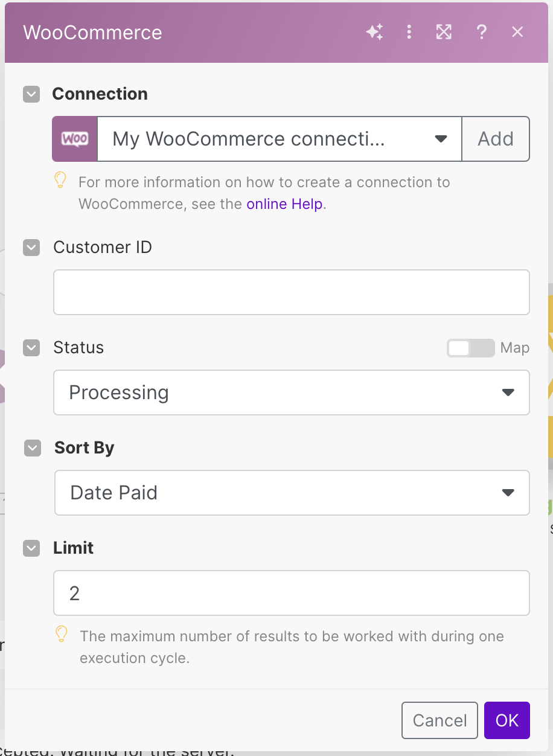Click the lightbulb hint under Connection
Screen dimensions: 553x756
coord(60,181)
